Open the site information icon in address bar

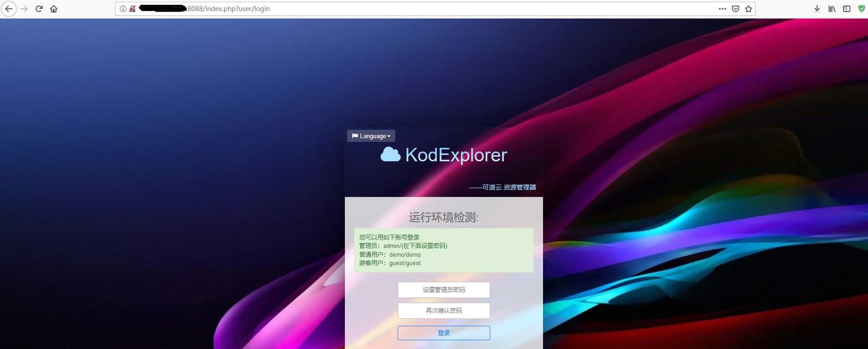click(x=123, y=9)
